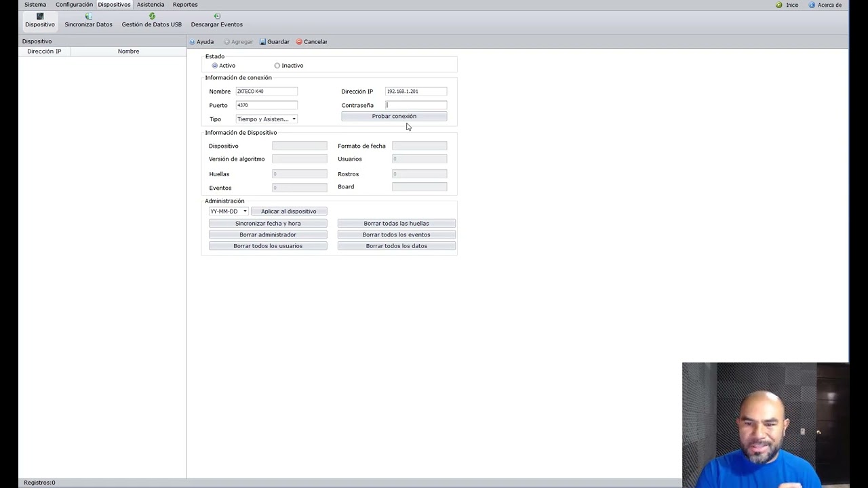Open the Asistencia menu
Screen dimensions: 868x488
click(x=151, y=5)
